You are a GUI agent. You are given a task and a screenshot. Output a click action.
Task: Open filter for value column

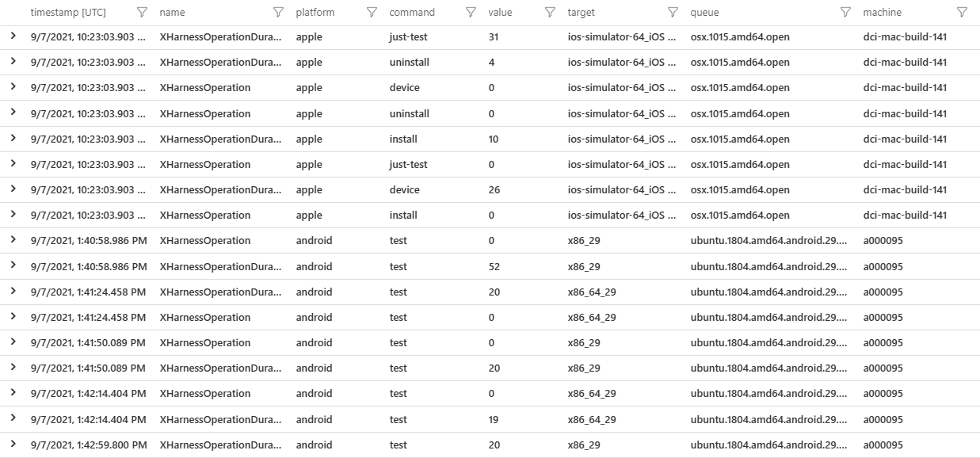pyautogui.click(x=550, y=13)
